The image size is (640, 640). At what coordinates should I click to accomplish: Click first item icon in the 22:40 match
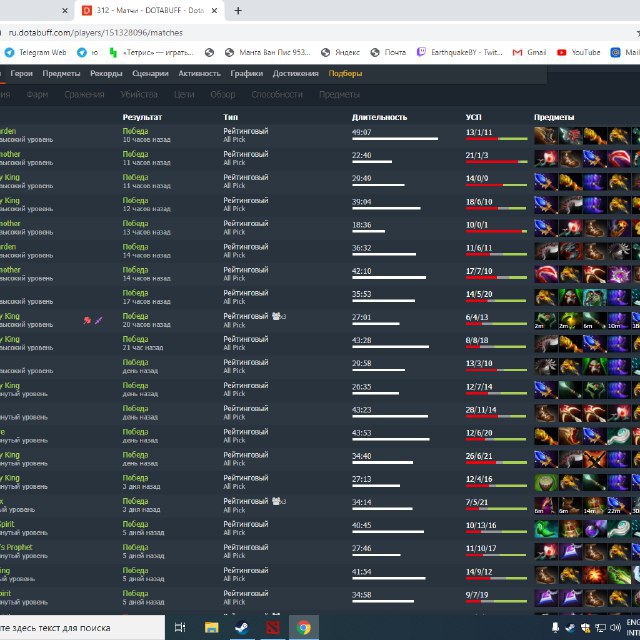coord(546,159)
